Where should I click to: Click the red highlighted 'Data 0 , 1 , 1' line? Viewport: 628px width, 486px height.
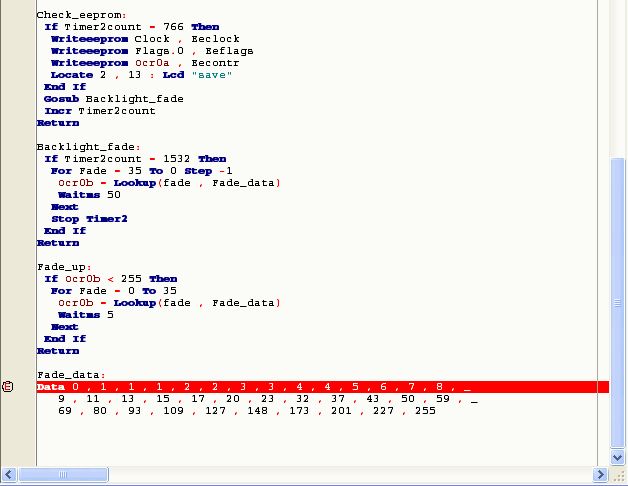[323, 387]
